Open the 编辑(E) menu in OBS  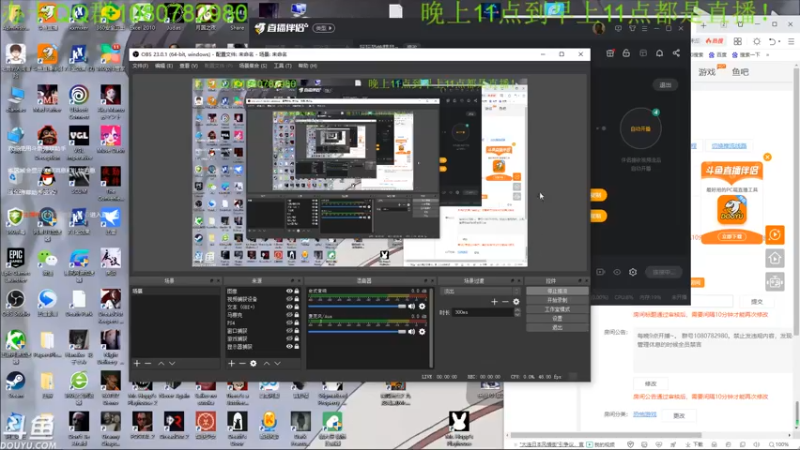pyautogui.click(x=164, y=66)
